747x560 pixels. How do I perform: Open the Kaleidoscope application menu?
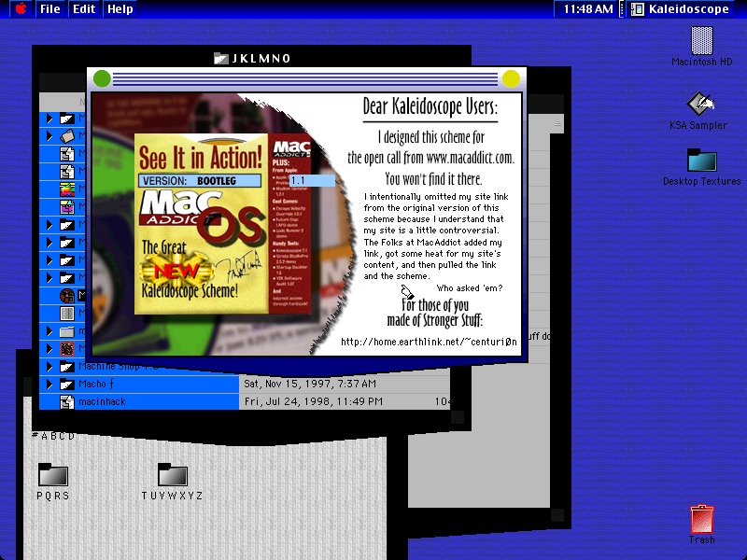pyautogui.click(x=681, y=8)
